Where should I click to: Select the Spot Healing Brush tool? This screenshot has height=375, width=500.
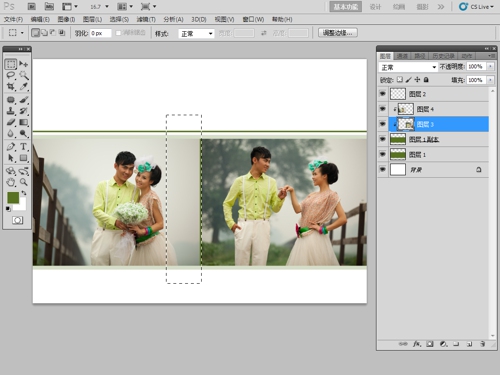(11, 100)
